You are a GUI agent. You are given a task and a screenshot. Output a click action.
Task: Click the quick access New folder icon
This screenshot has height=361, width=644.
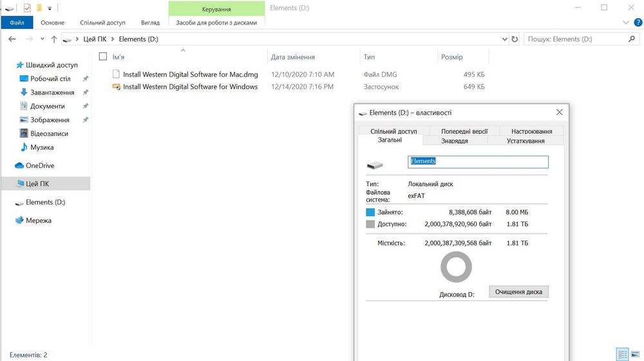(39, 8)
